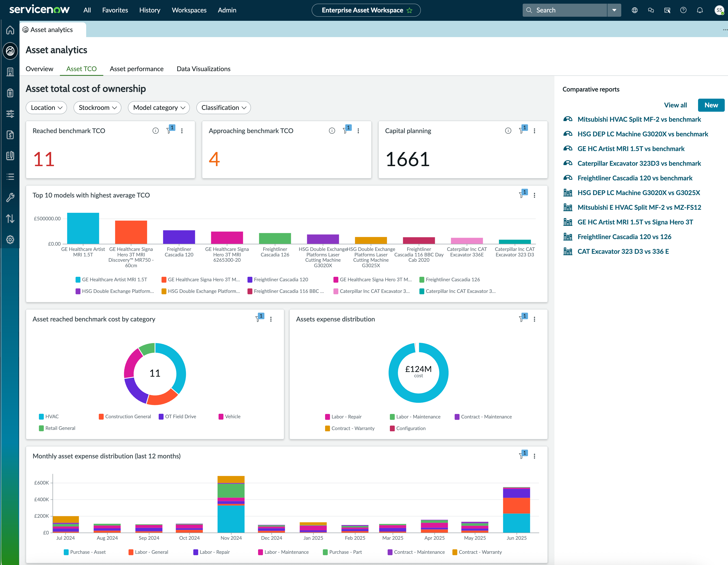
Task: Open the sliders icon in left sidebar
Action: [x=10, y=114]
